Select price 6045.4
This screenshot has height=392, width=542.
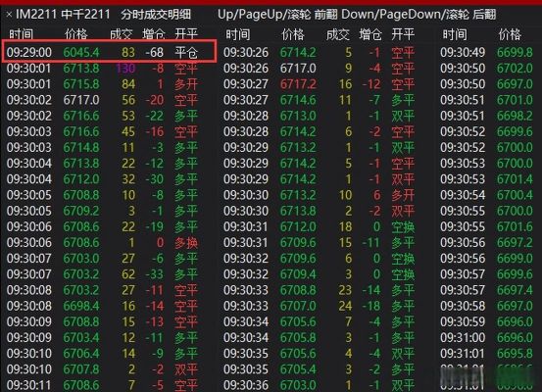pyautogui.click(x=81, y=53)
